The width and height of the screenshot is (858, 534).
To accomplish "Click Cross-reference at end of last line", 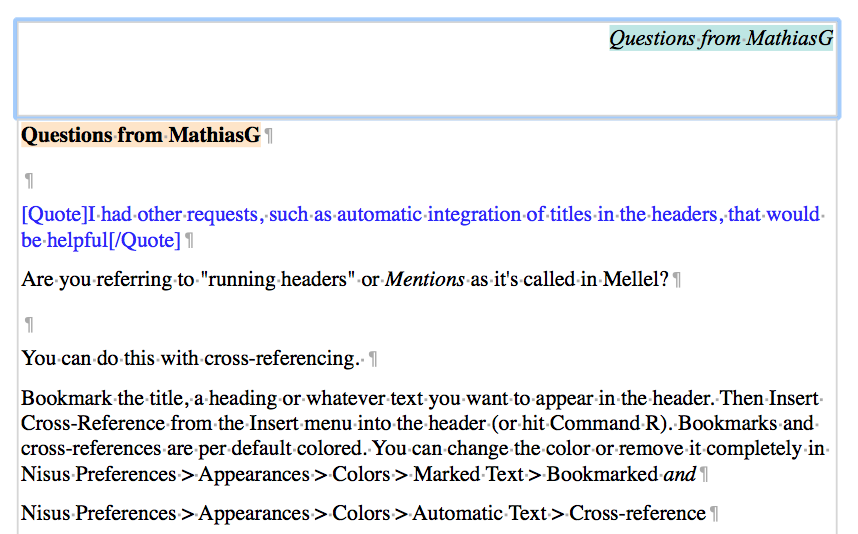I will tap(637, 514).
